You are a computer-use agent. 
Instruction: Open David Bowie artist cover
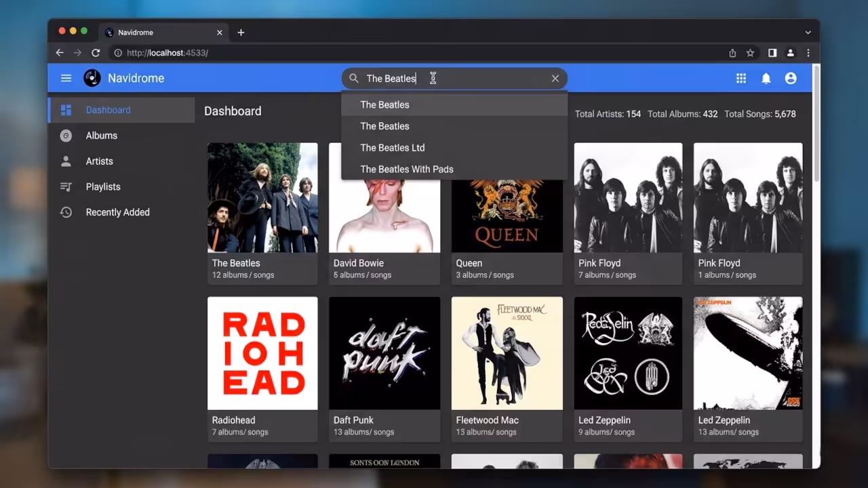384,197
